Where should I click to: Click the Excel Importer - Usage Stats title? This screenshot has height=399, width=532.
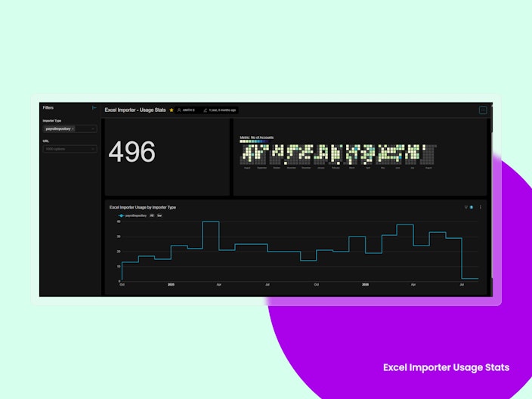pyautogui.click(x=135, y=110)
